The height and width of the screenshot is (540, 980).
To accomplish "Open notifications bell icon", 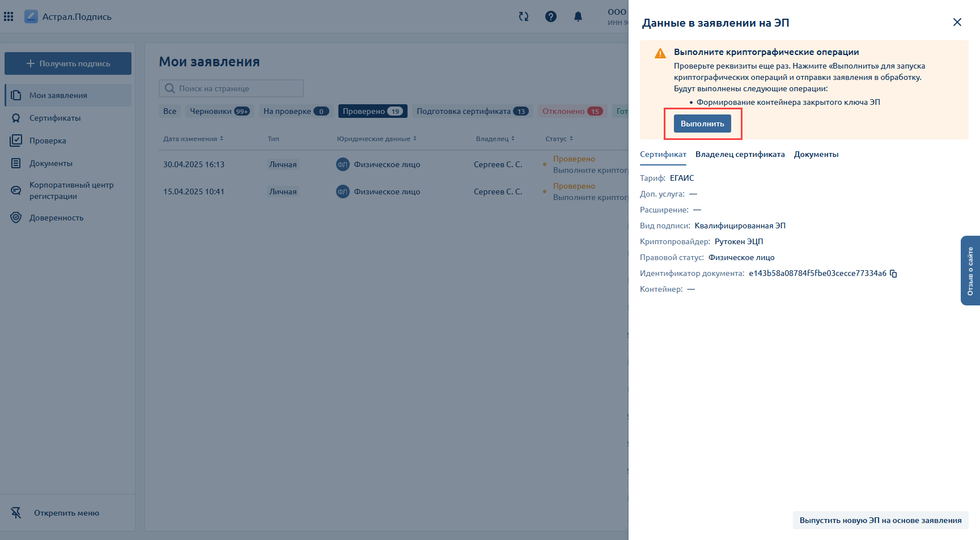I will tap(578, 16).
